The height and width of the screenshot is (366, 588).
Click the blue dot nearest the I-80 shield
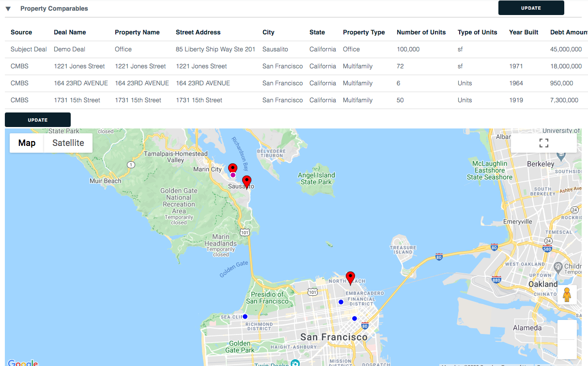[x=355, y=318]
